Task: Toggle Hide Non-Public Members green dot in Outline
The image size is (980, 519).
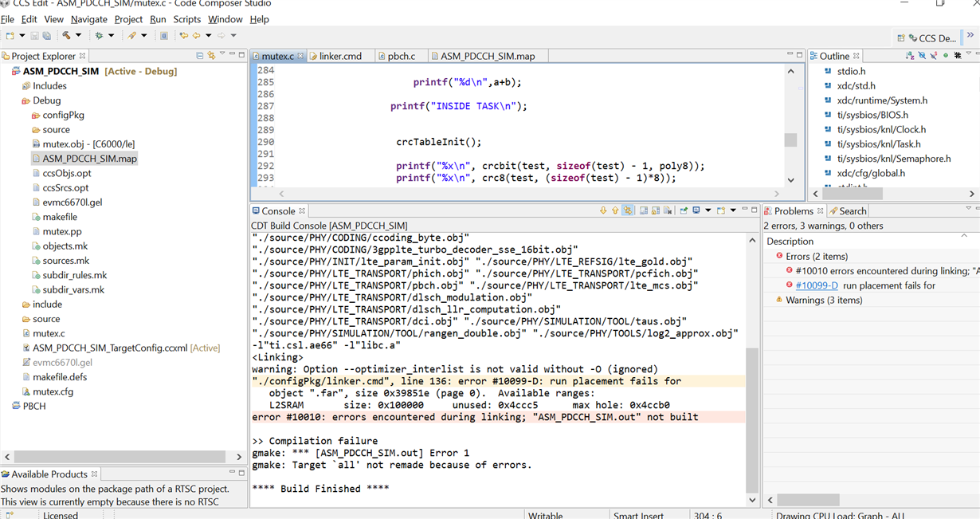Action: [x=946, y=56]
